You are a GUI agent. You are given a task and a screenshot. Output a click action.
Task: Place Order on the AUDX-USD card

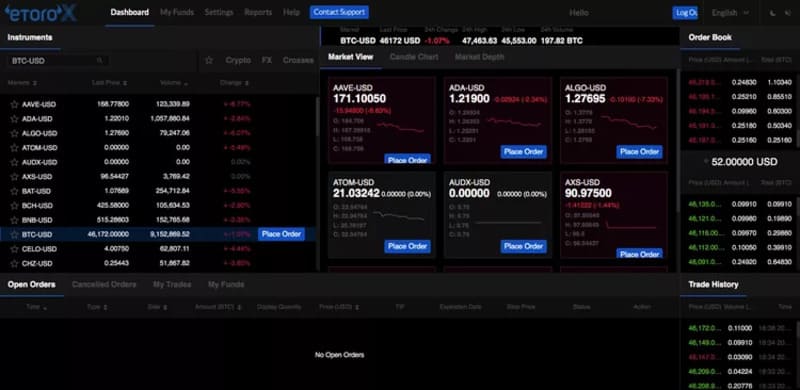(523, 247)
